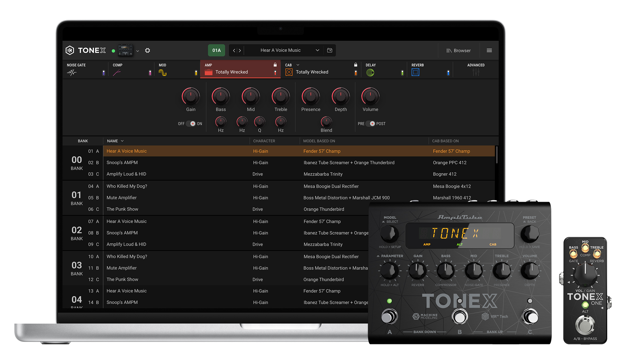Click the green Delay spiral icon
626x364 pixels.
click(x=370, y=73)
